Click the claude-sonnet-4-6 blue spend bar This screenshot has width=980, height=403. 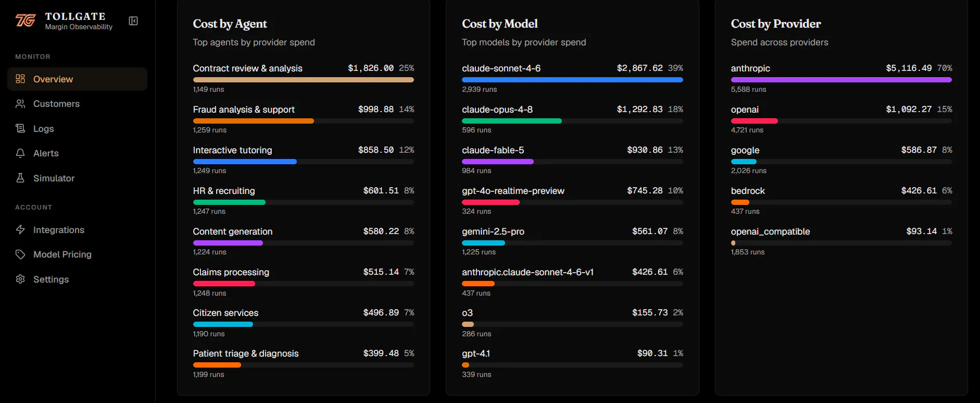point(572,80)
